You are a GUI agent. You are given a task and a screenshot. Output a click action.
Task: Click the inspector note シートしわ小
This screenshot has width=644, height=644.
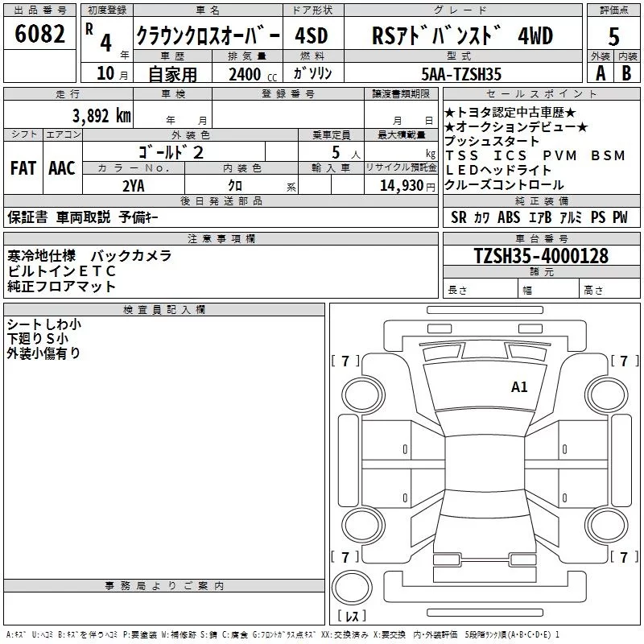click(43, 324)
